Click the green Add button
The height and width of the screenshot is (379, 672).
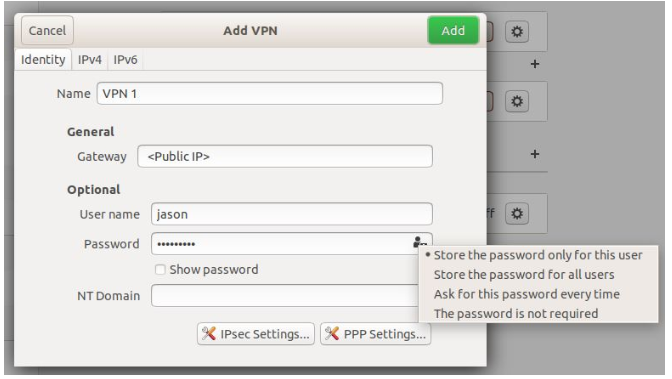[x=453, y=30]
